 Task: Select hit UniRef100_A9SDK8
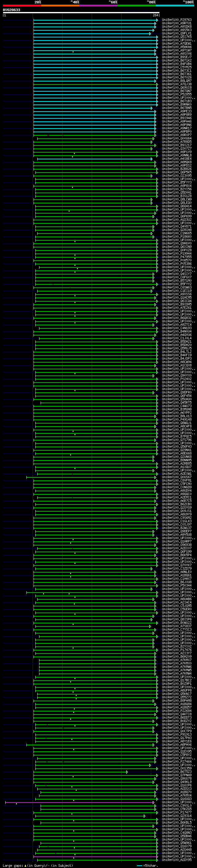tap(177, 26)
